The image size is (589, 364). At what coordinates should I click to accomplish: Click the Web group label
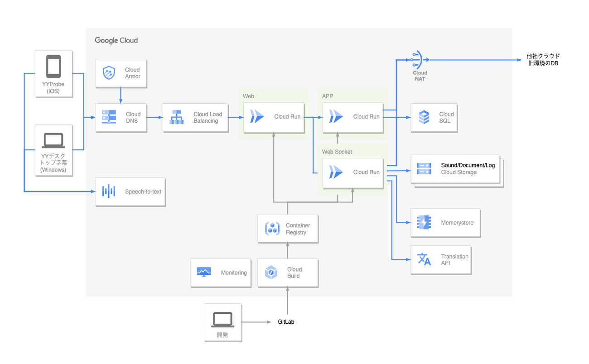click(248, 96)
